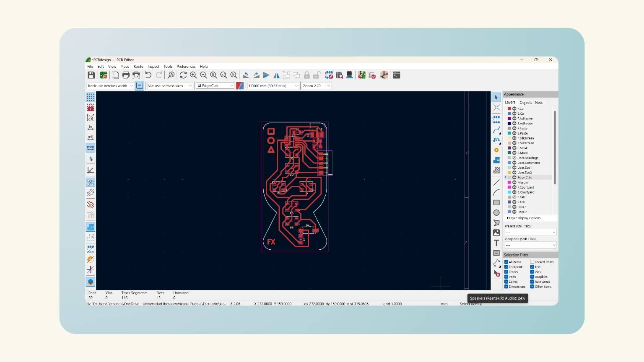The height and width of the screenshot is (362, 644).
Task: Rotate selection counterclockwise
Action: [x=246, y=75]
